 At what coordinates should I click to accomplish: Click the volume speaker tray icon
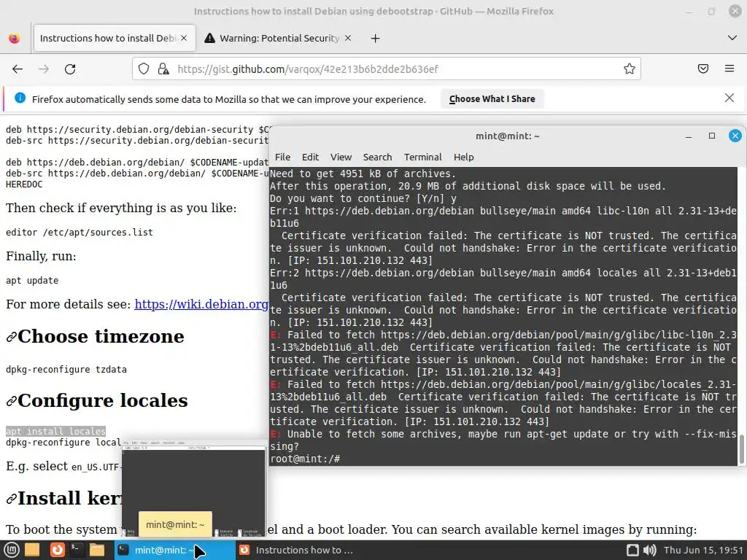(x=650, y=550)
